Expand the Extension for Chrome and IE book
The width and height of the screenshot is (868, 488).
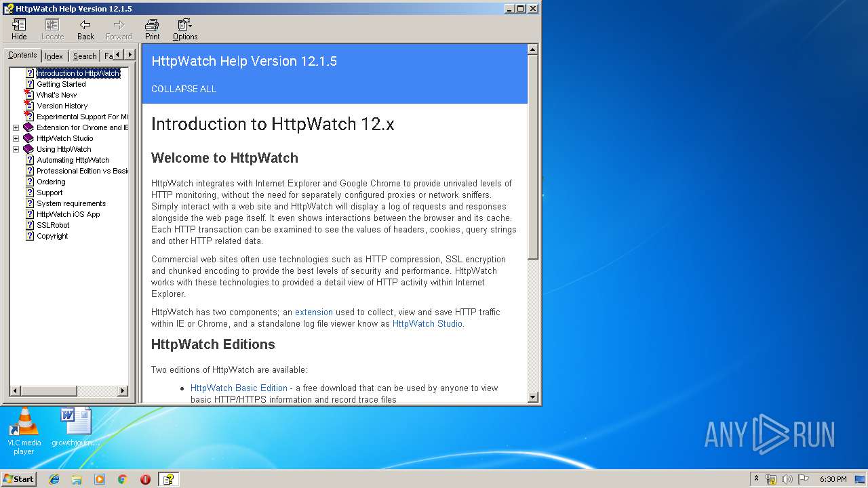click(x=16, y=127)
